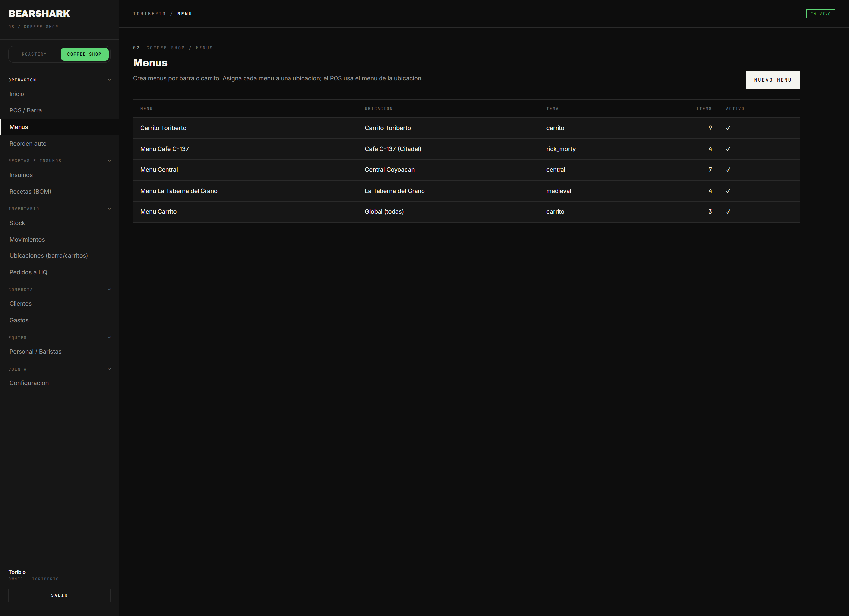Select Menus in the sidebar
The image size is (849, 616).
pyautogui.click(x=59, y=127)
